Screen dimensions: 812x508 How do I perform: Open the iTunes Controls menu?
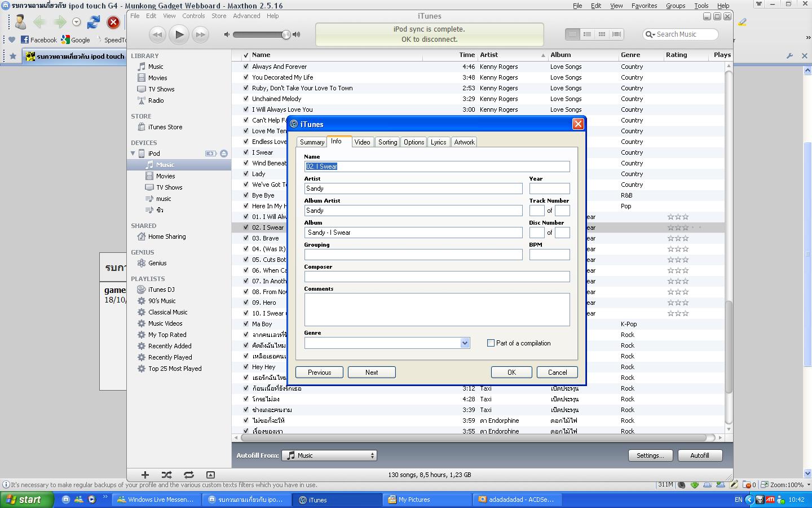(x=193, y=16)
